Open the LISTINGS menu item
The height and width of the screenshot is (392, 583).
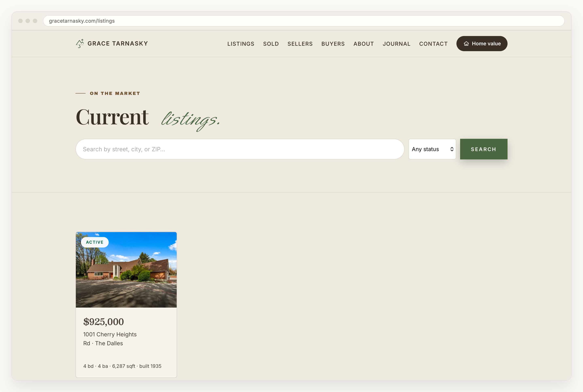(241, 44)
